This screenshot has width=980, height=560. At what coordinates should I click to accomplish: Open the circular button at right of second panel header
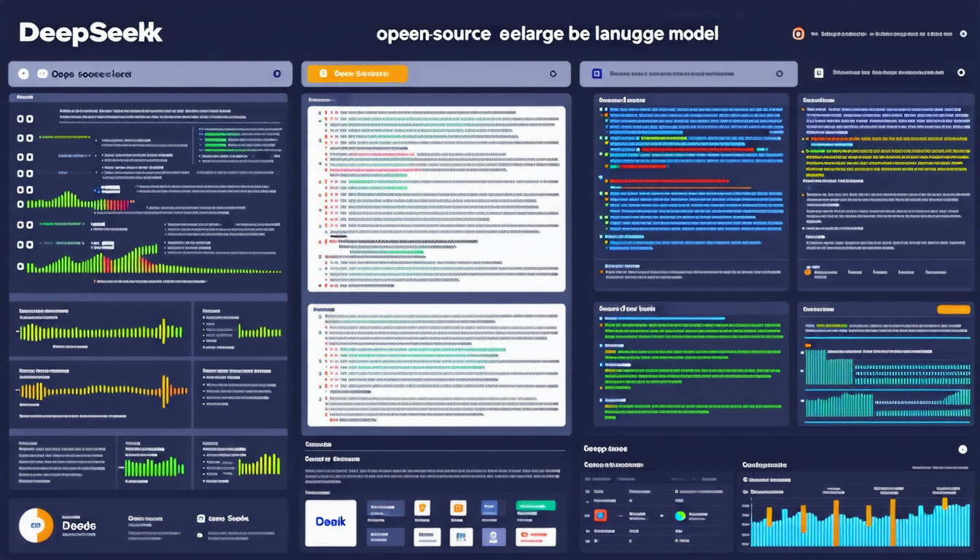click(553, 74)
